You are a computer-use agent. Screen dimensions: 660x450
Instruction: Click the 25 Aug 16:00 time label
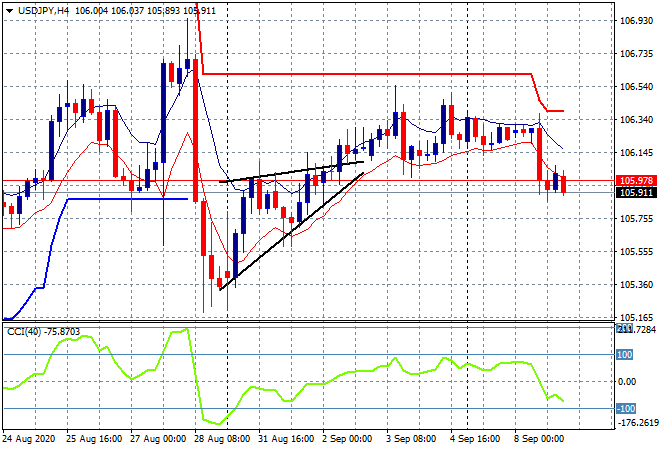(94, 439)
